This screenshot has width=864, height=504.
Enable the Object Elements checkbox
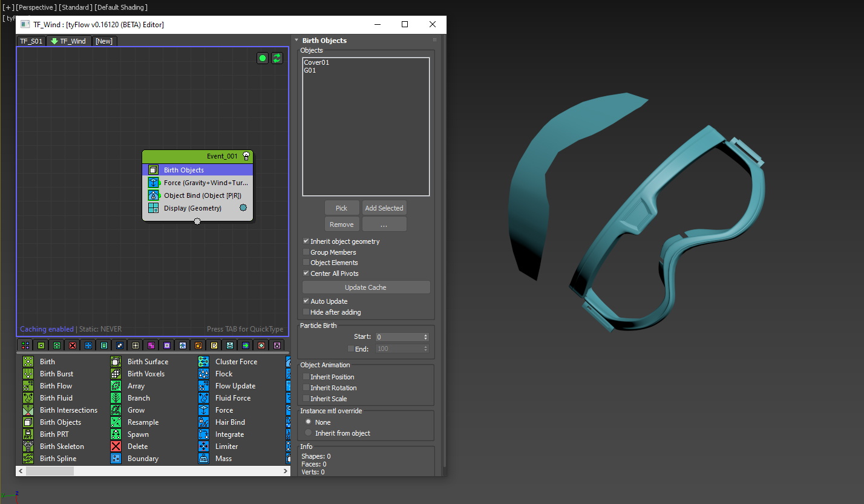pos(306,262)
